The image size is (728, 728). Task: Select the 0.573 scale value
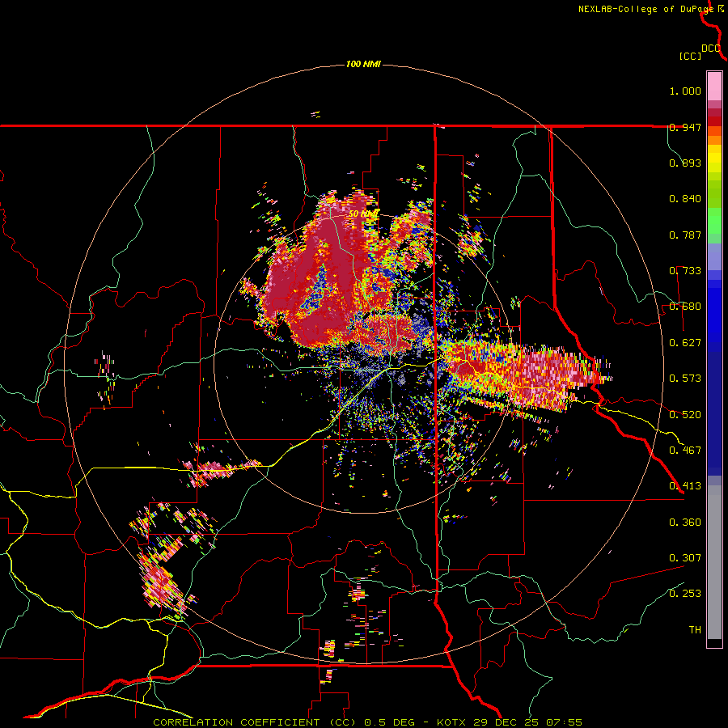click(685, 379)
